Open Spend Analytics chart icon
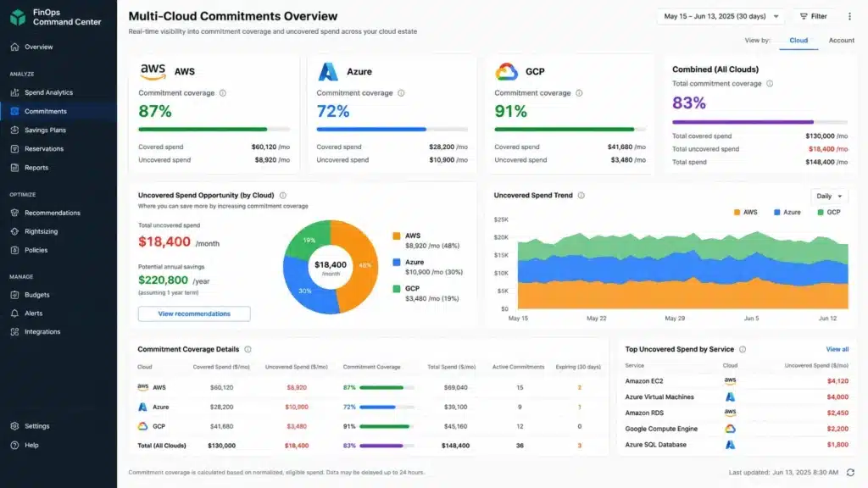This screenshot has height=488, width=868. [15, 92]
